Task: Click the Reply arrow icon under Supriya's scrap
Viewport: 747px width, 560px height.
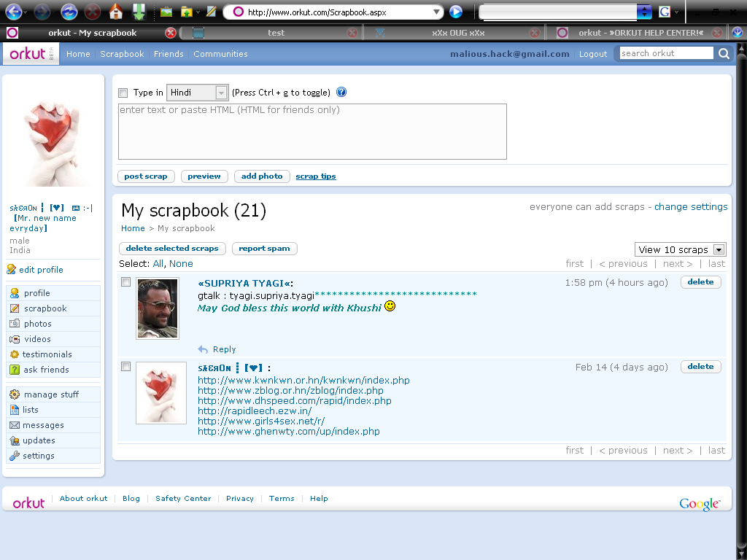Action: tap(203, 349)
